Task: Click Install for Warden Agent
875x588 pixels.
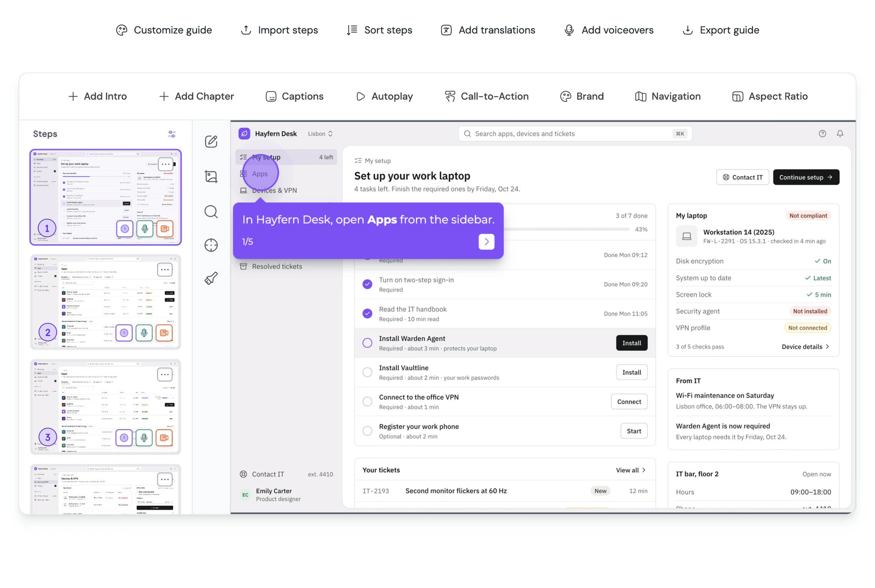Action: (x=632, y=343)
